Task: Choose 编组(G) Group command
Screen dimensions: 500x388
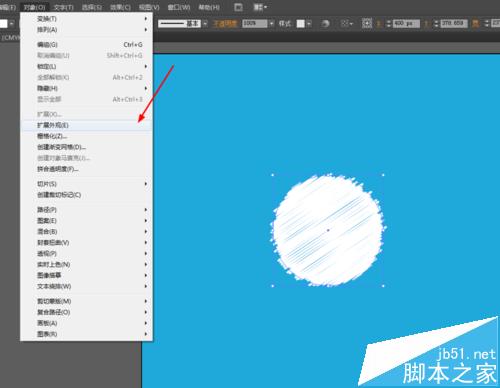Action: (87, 45)
